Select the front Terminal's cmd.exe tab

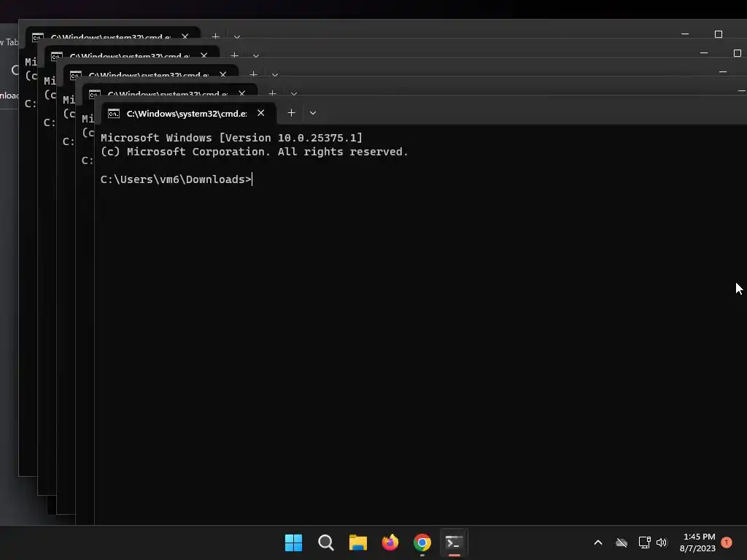point(188,113)
